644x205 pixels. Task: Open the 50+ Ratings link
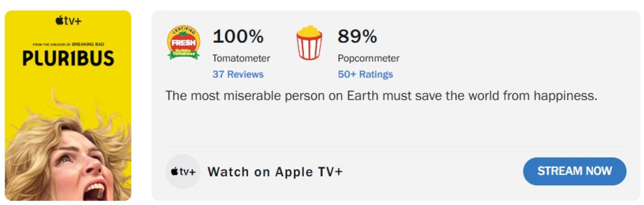(365, 74)
